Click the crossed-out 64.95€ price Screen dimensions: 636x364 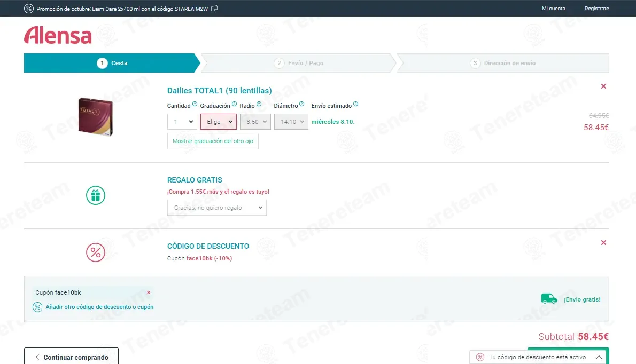pos(599,115)
